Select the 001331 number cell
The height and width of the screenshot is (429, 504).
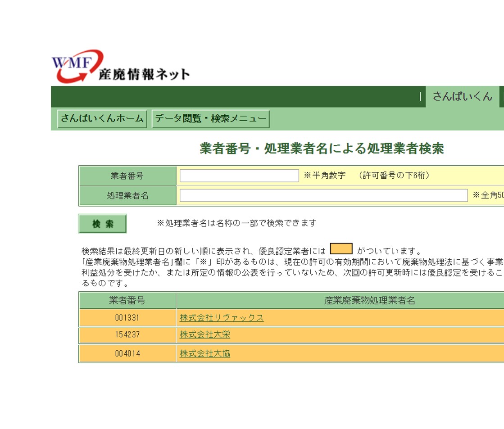127,318
